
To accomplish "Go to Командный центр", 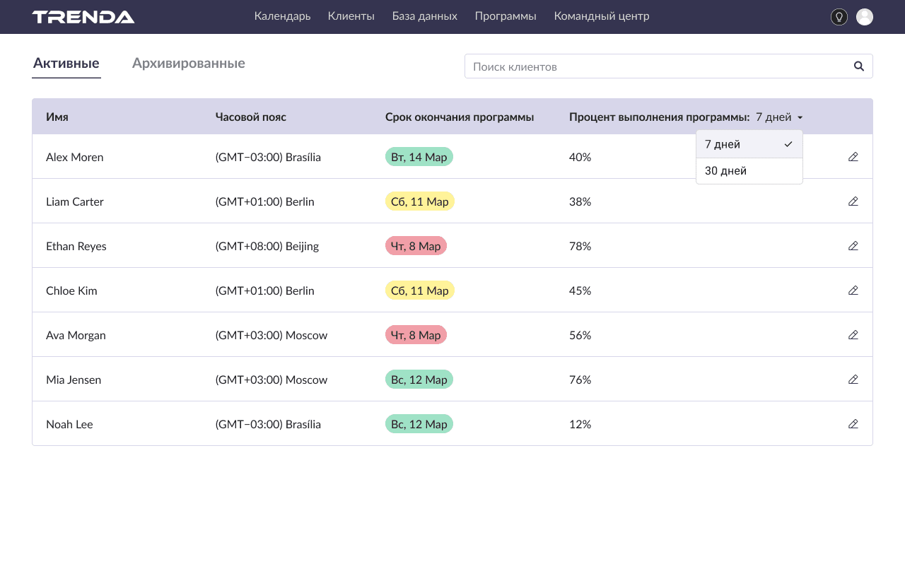I will [601, 16].
